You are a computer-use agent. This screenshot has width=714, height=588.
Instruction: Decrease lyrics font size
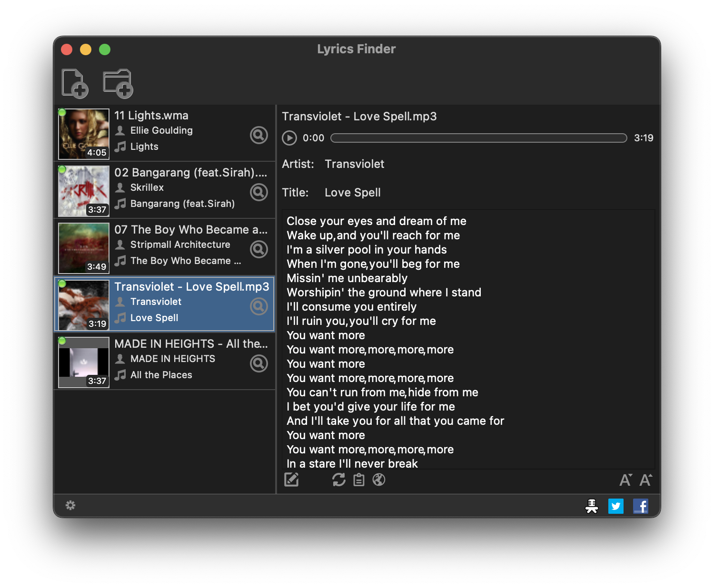click(x=625, y=480)
